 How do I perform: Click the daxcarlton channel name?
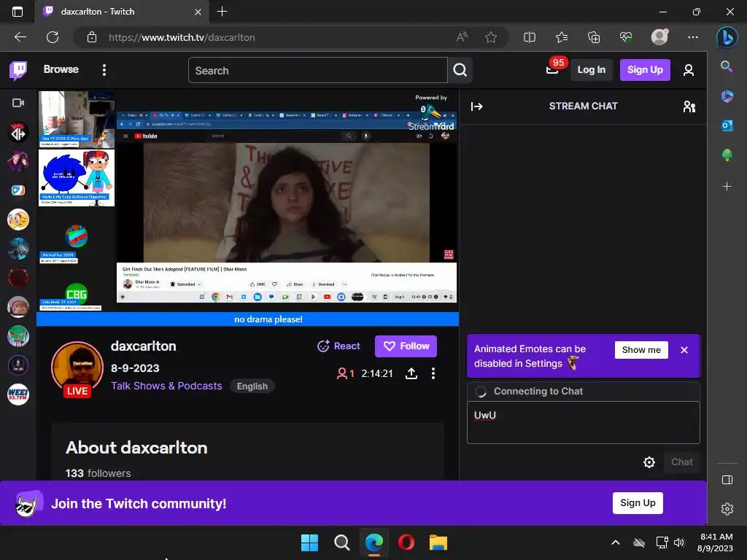(x=144, y=346)
